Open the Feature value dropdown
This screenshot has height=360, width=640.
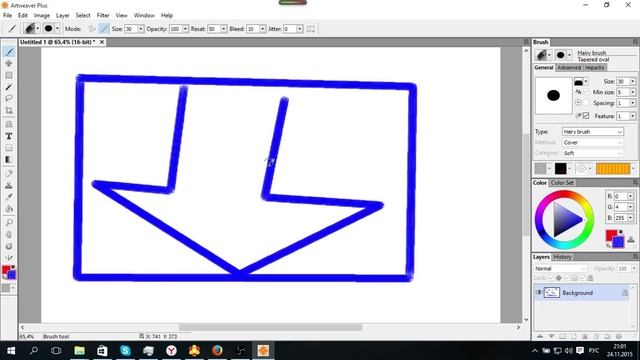[x=632, y=116]
